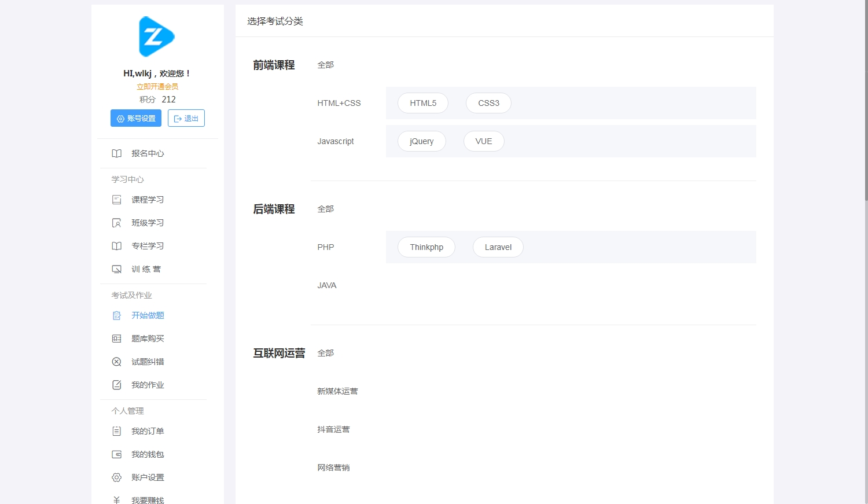868x504 pixels.
Task: Go to 试题纠错 menu item
Action: 148,362
